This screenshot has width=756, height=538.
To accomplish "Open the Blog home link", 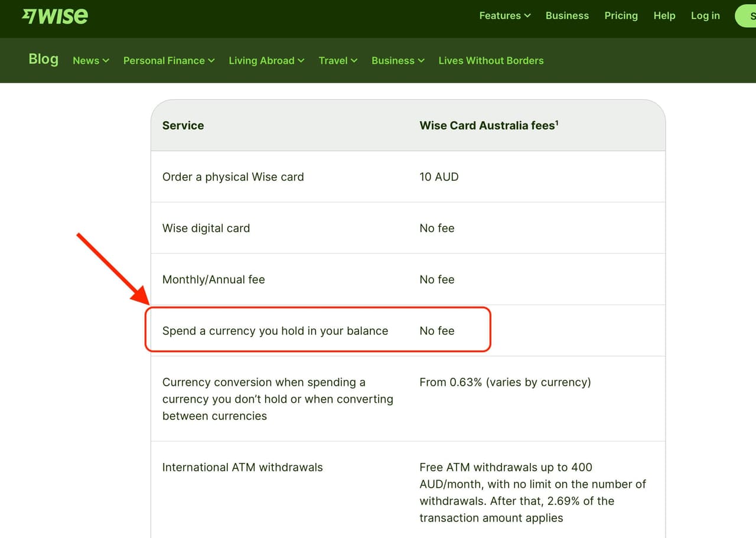I will tap(44, 59).
